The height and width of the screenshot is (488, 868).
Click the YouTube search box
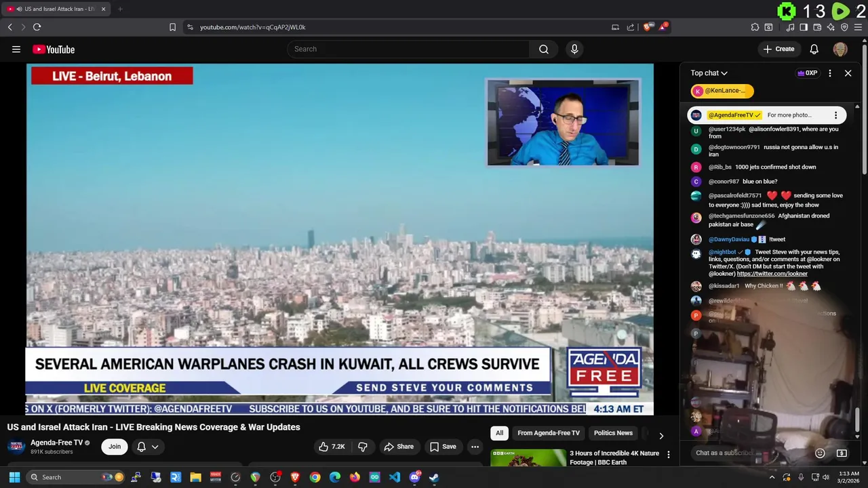tap(408, 49)
